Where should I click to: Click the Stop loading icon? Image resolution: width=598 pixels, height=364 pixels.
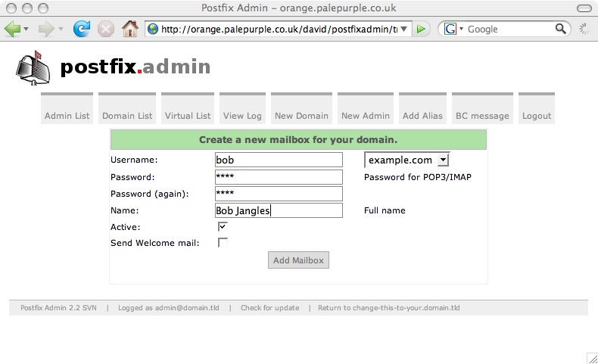click(x=105, y=29)
